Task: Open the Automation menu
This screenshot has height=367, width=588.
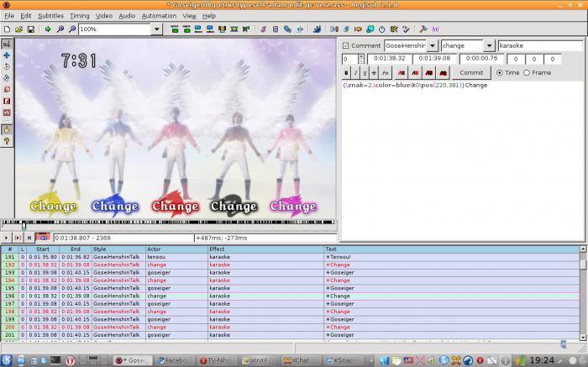Action: [x=159, y=16]
